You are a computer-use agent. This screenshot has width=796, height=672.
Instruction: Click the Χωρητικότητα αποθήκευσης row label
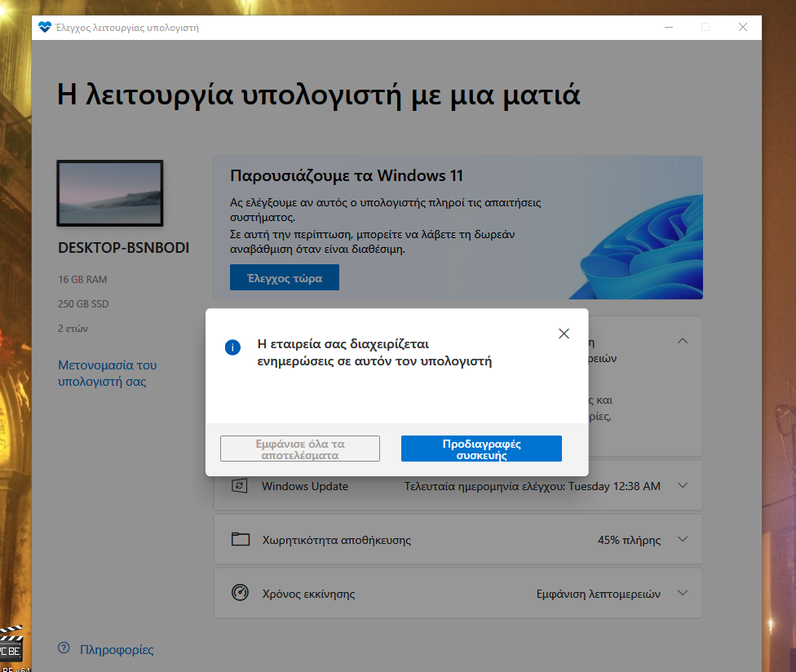click(337, 540)
